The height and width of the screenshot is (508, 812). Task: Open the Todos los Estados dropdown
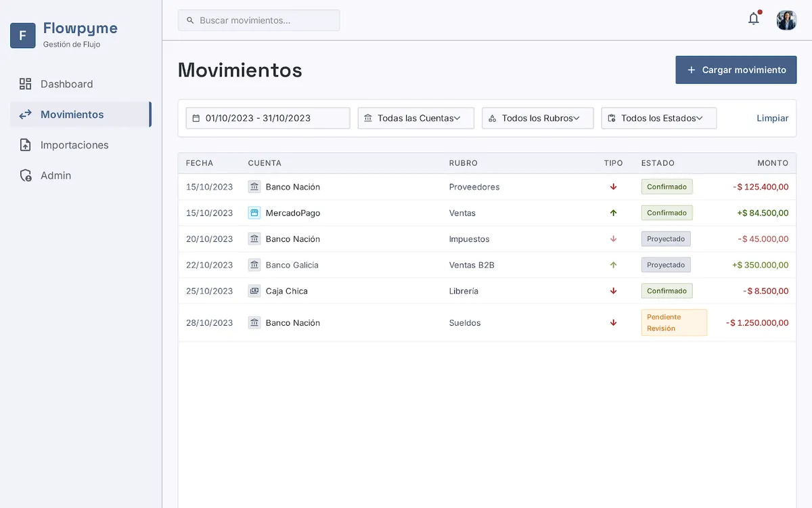[x=659, y=118]
